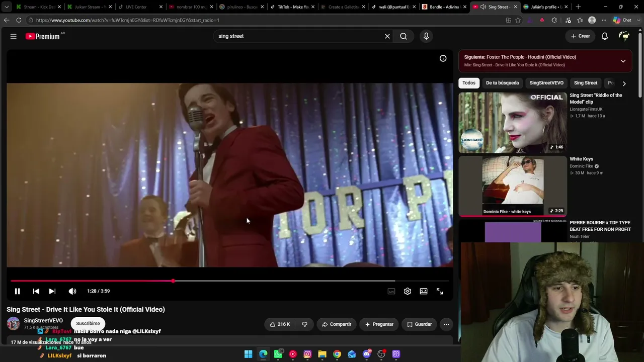This screenshot has height=362, width=644.
Task: Bookmark this page with star icon
Action: click(x=518, y=20)
